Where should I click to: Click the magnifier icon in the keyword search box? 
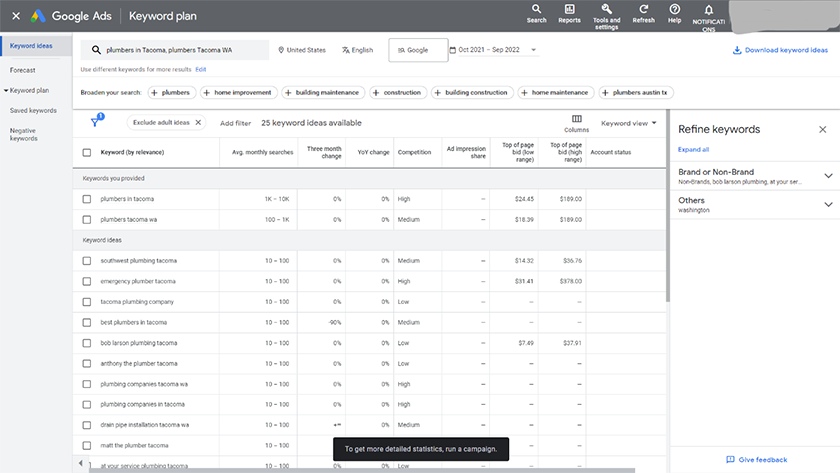(x=96, y=50)
